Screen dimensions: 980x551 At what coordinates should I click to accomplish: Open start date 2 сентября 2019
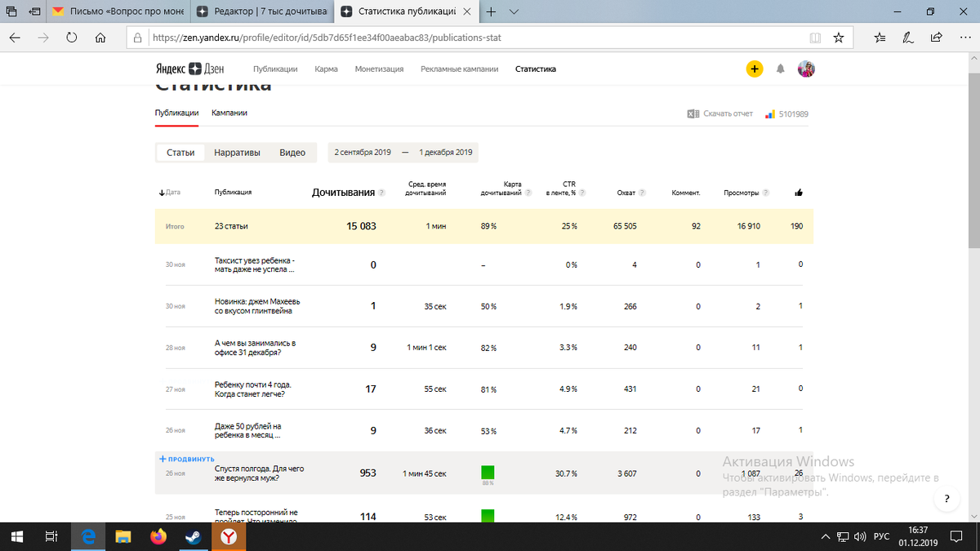(363, 153)
